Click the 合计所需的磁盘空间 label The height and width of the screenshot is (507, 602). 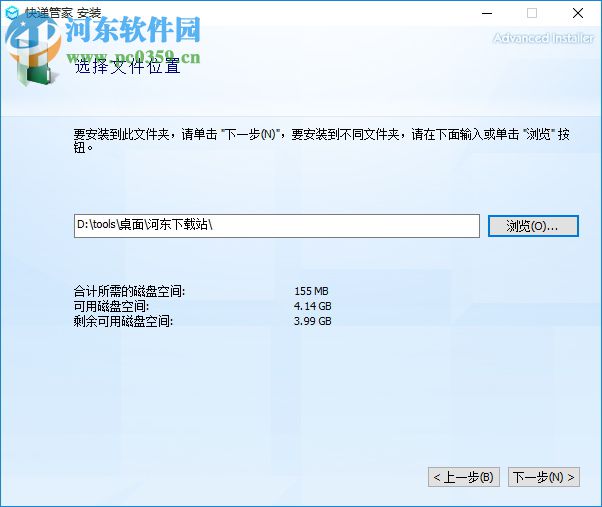click(129, 291)
